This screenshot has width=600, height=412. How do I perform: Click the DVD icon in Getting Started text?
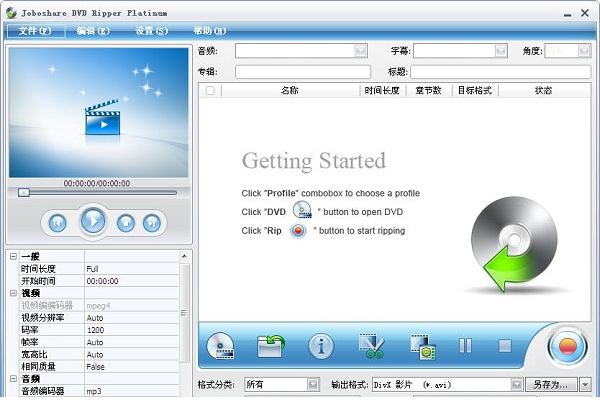coord(302,210)
